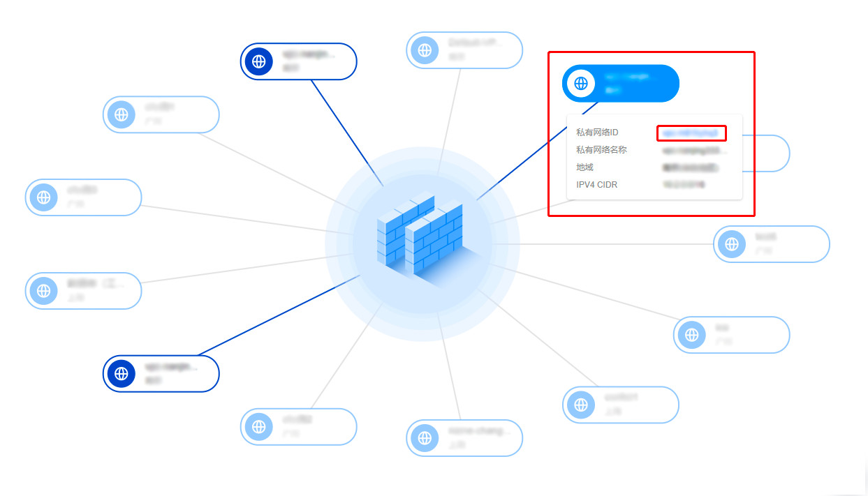Click the IPV4 CIDR value in the popup
The height and width of the screenshot is (496, 868).
[x=684, y=185]
